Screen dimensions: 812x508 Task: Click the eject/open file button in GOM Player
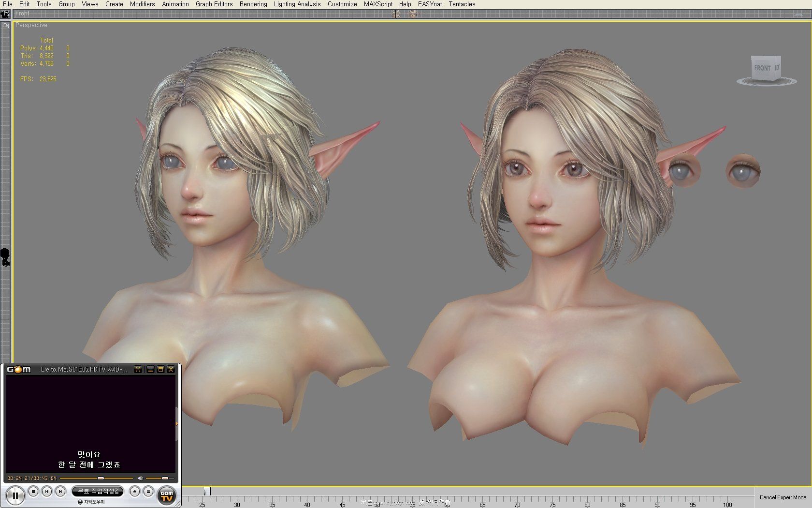(135, 492)
